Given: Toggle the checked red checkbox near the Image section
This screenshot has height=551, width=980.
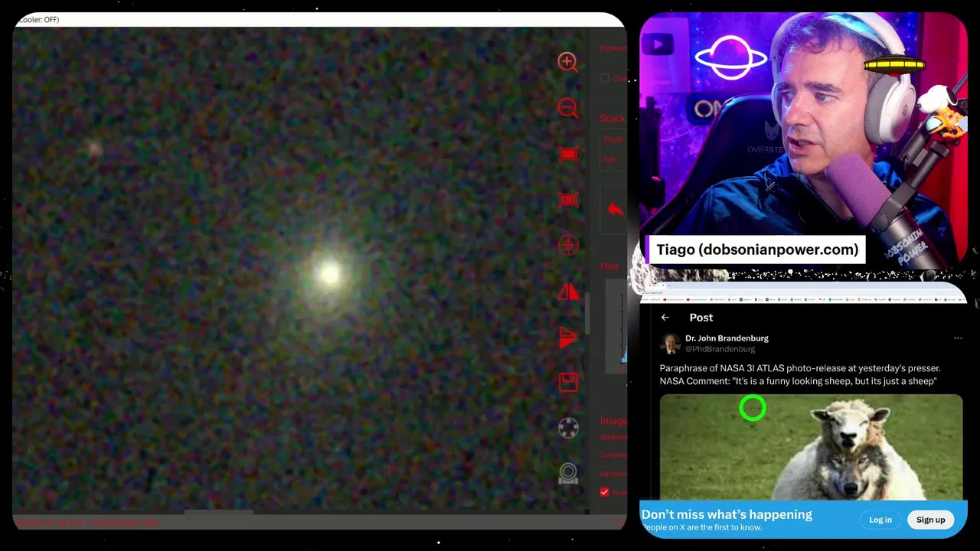Looking at the screenshot, I should click(604, 492).
